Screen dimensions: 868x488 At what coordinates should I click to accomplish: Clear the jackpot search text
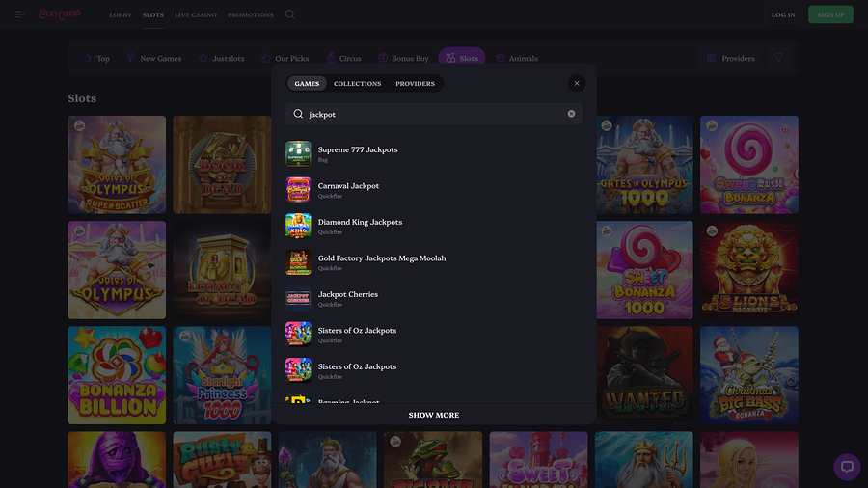(x=571, y=114)
